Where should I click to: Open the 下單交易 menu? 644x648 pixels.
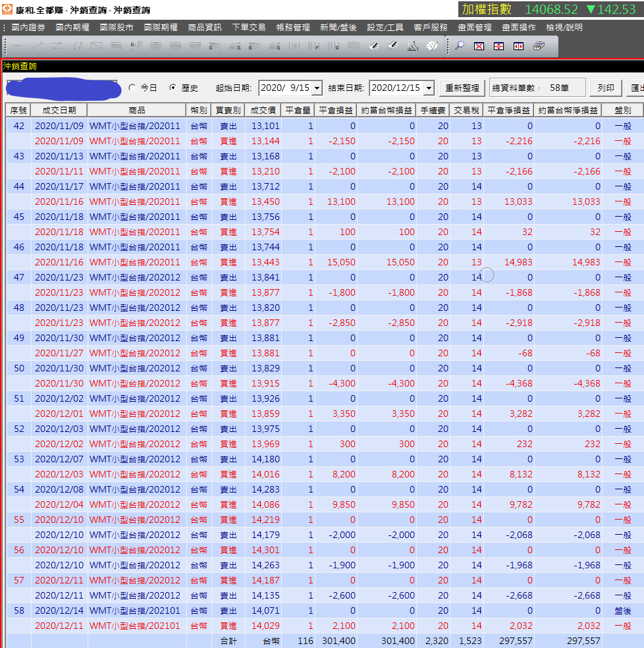coord(249,27)
